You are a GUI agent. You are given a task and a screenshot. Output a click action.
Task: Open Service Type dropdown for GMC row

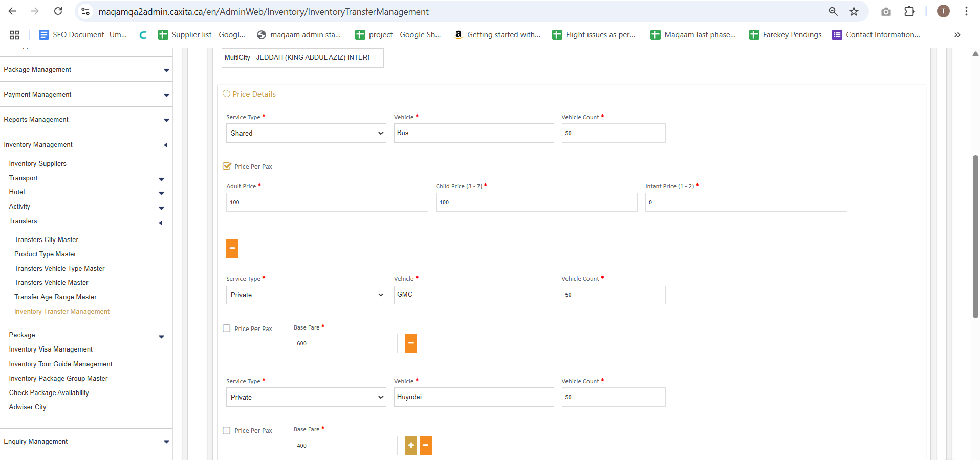point(306,295)
